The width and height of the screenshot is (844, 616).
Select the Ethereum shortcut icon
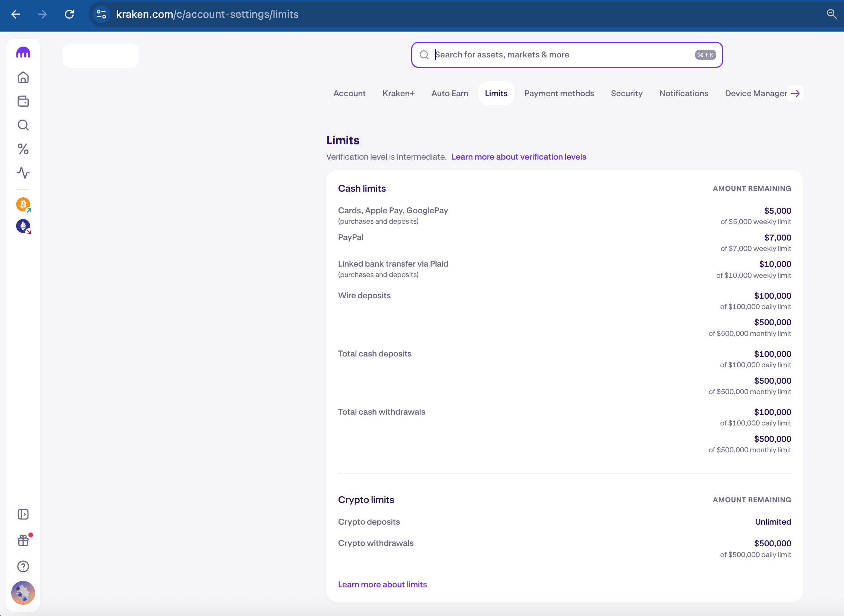[23, 226]
